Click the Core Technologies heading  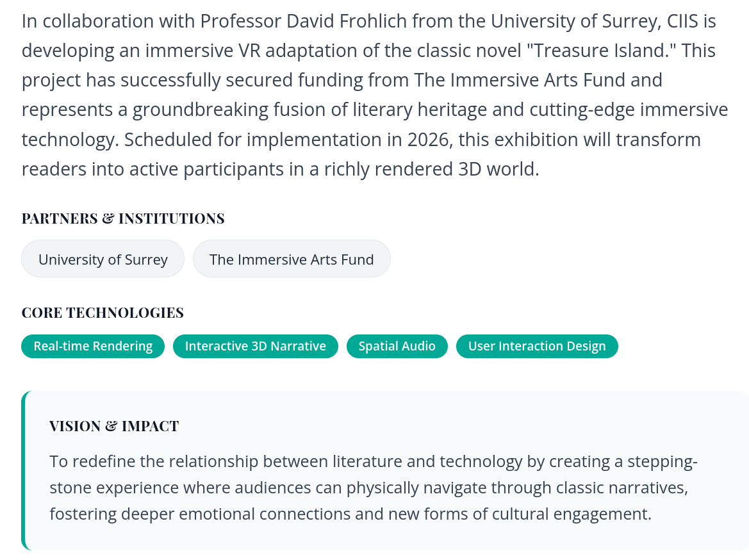click(x=103, y=313)
